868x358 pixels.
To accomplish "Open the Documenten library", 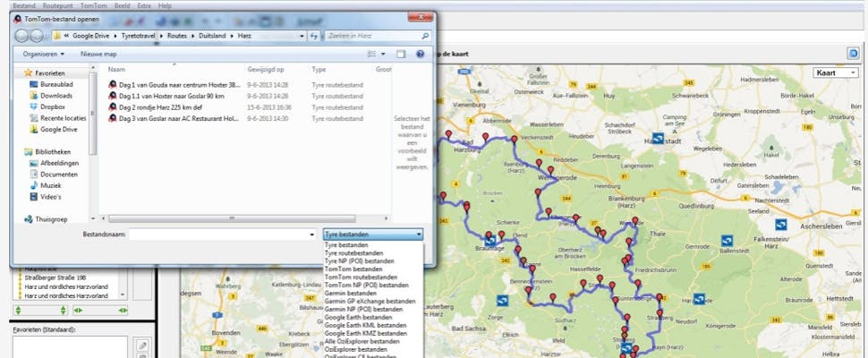I will coord(53,175).
